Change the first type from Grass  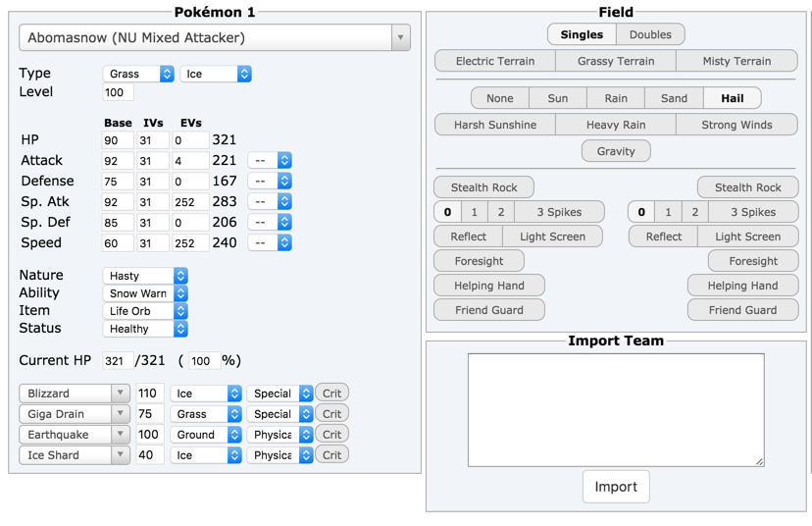tap(138, 74)
